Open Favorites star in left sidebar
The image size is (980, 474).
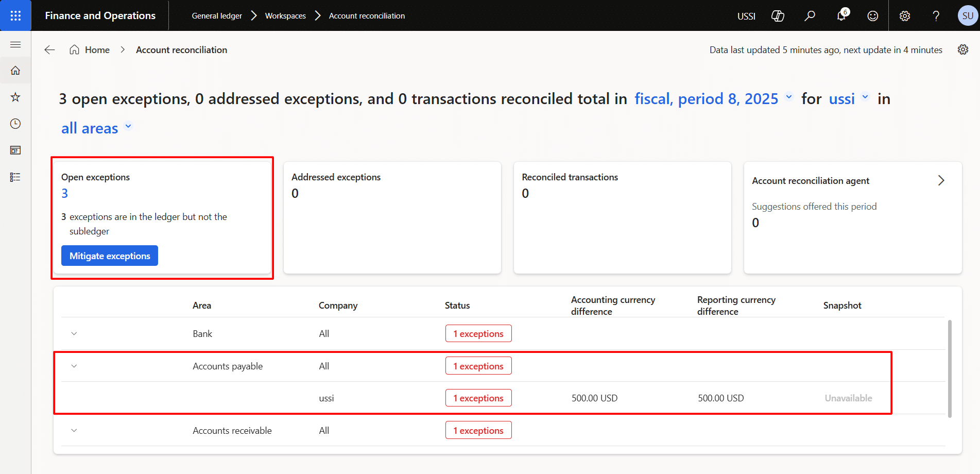click(15, 97)
